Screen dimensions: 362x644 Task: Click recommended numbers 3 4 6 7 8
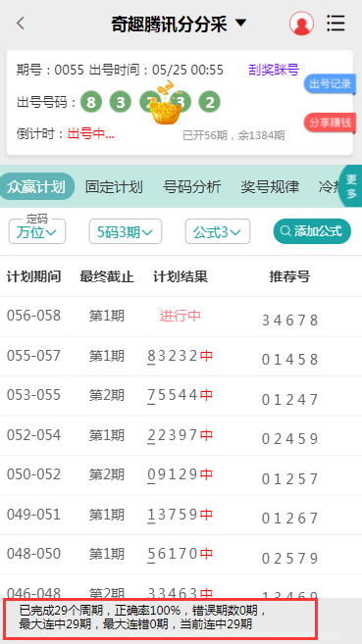[290, 320]
